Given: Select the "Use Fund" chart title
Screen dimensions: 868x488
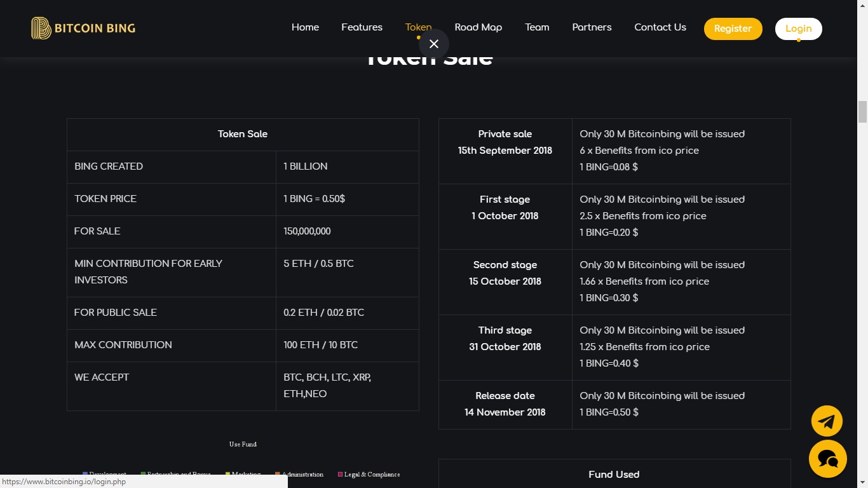Looking at the screenshot, I should pyautogui.click(x=243, y=444).
